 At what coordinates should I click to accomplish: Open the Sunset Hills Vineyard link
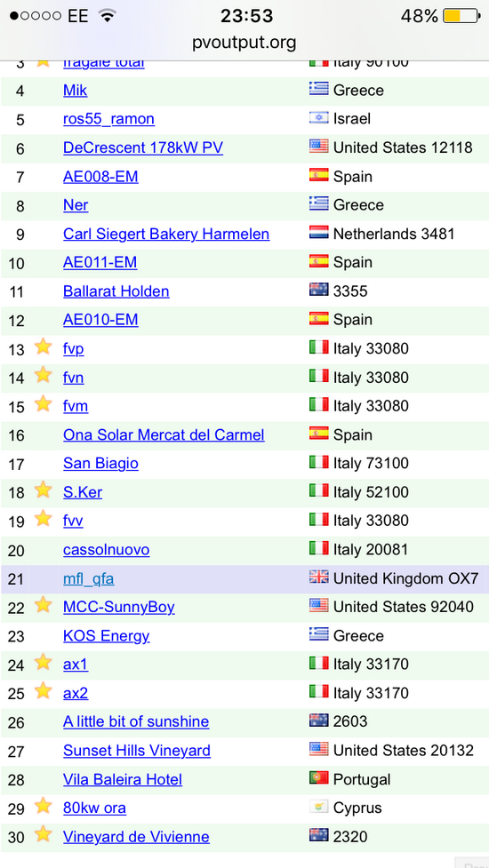[x=137, y=751]
